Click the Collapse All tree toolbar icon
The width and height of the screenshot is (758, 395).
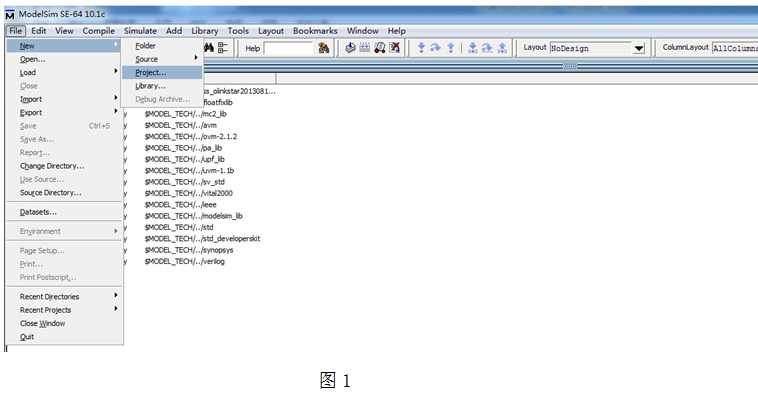[x=223, y=47]
